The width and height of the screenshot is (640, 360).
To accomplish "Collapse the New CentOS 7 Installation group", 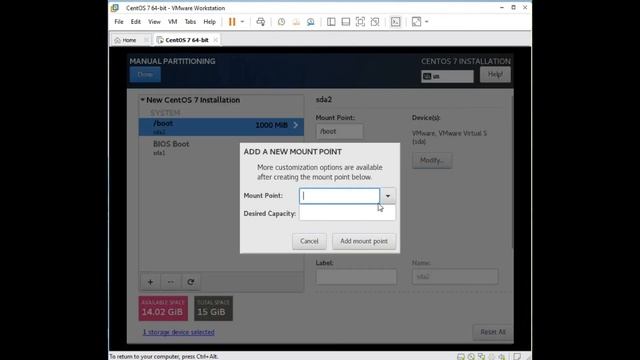I will coord(142,100).
